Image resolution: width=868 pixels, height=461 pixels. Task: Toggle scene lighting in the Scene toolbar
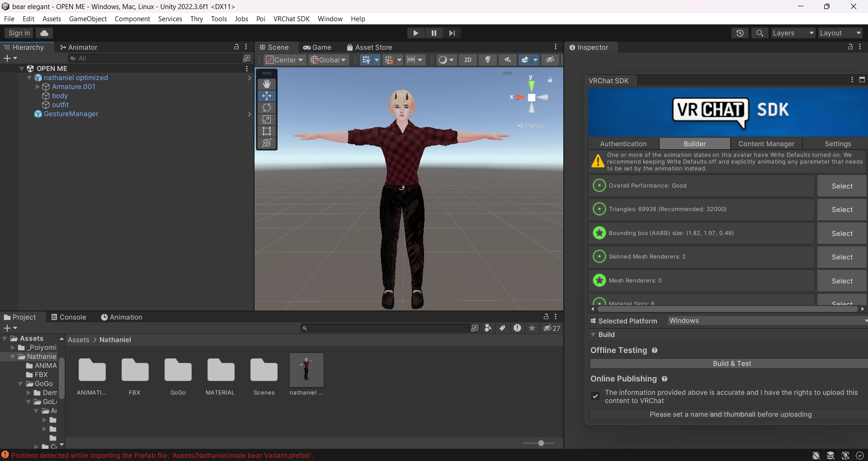488,60
